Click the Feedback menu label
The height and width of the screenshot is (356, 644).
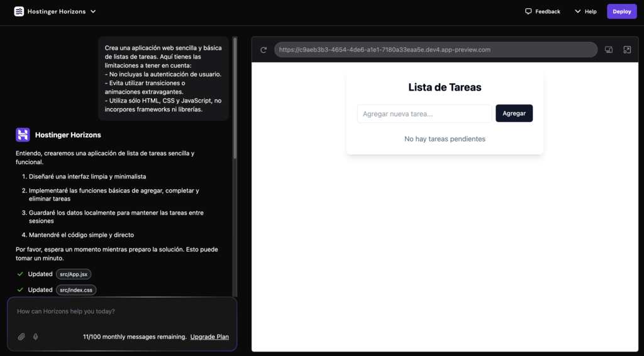pyautogui.click(x=547, y=11)
